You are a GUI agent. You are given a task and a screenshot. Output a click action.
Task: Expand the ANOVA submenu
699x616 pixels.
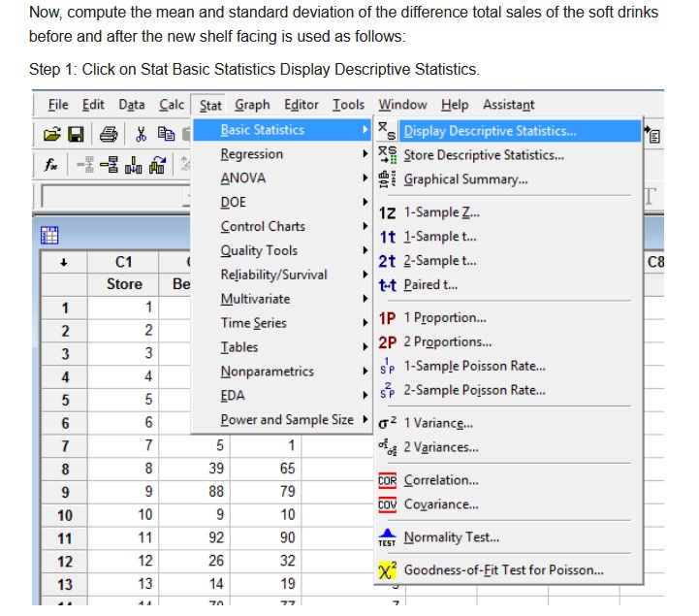pos(243,178)
